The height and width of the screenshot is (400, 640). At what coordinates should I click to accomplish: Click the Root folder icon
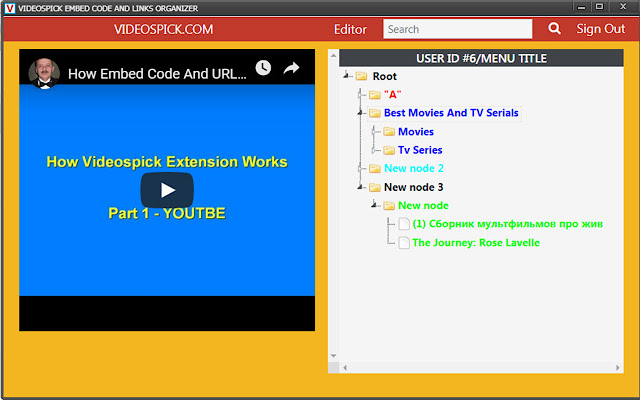click(x=361, y=76)
